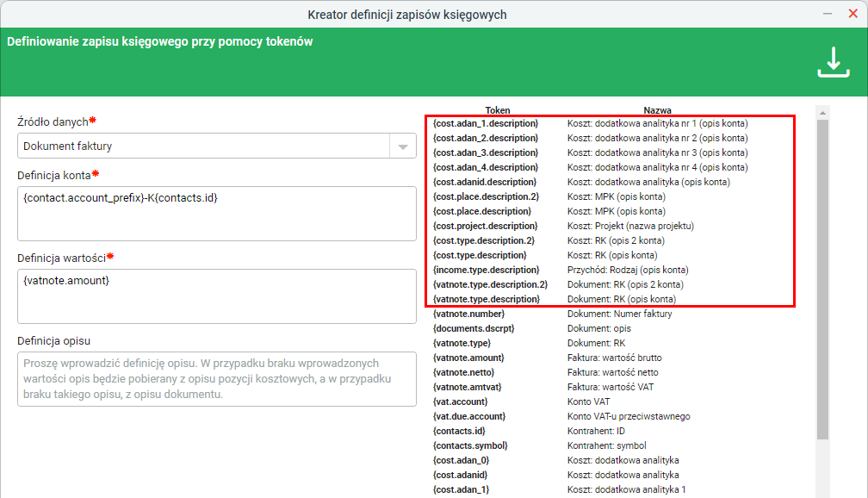Image resolution: width=868 pixels, height=498 pixels.
Task: Select token {cost.adanid}
Action: [460, 476]
